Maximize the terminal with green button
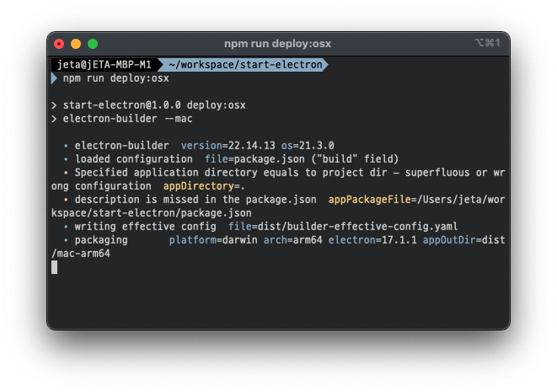Image resolution: width=557 pixels, height=392 pixels. click(93, 44)
